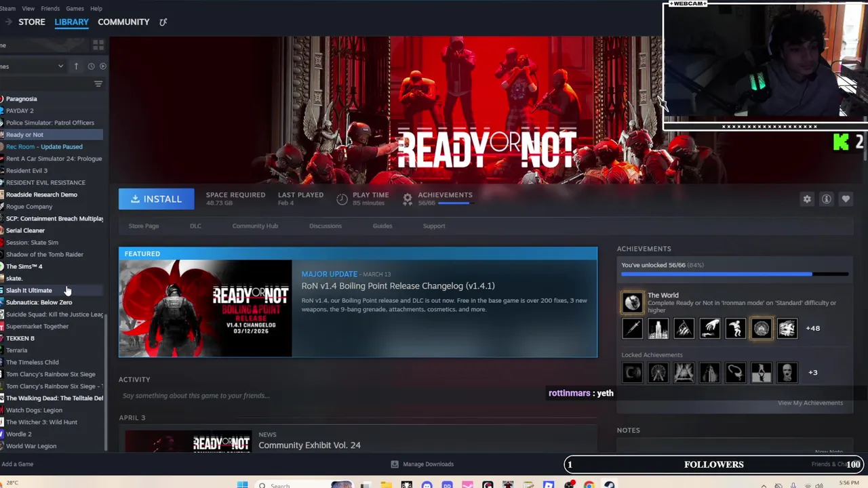This screenshot has height=488, width=868.
Task: Toggle ready-to-play filter icon
Action: tap(103, 66)
